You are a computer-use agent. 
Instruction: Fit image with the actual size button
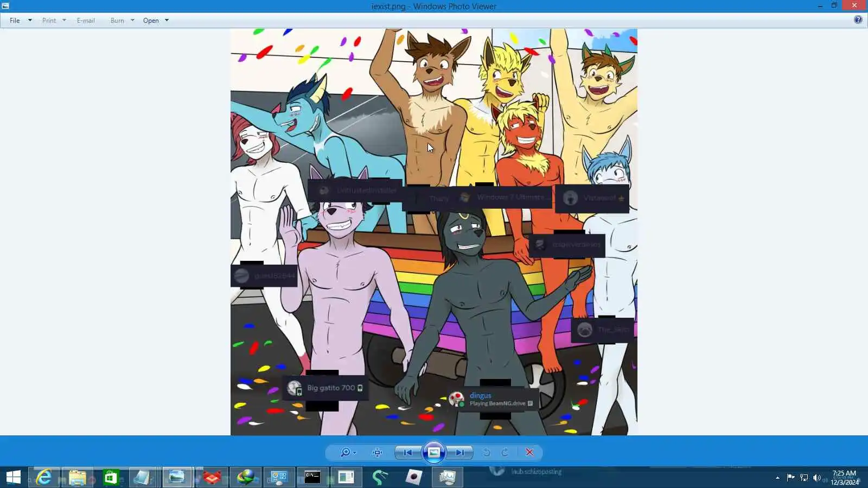coord(378,452)
